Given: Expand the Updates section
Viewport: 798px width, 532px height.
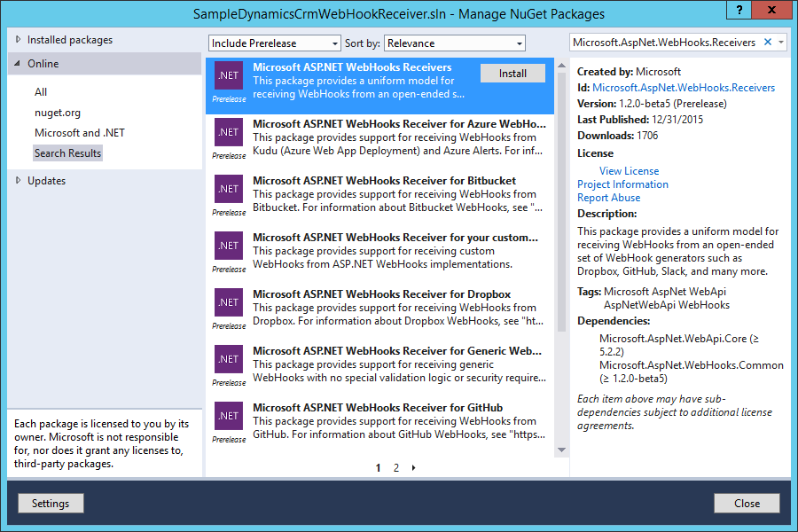Looking at the screenshot, I should click(46, 181).
